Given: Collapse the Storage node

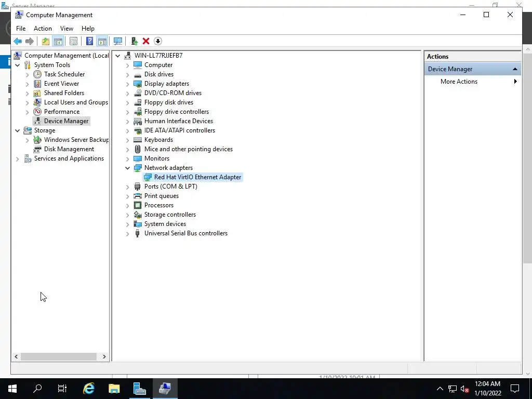Looking at the screenshot, I should [x=17, y=130].
